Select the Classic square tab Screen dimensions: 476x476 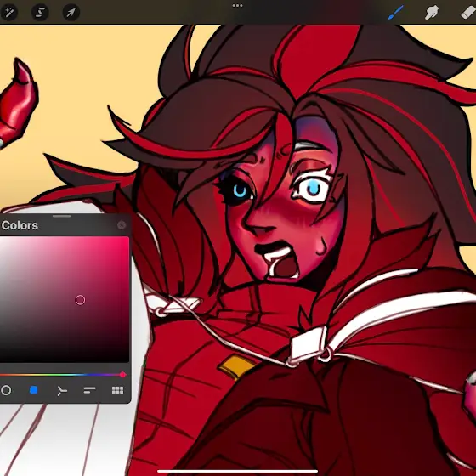coord(34,390)
